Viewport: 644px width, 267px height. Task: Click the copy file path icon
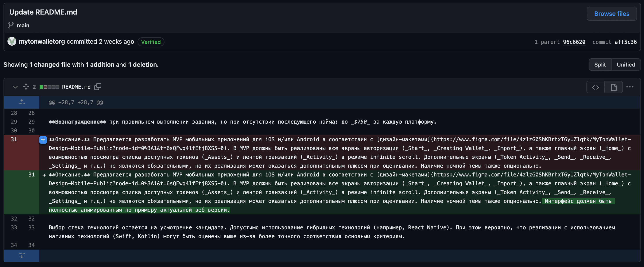(97, 87)
